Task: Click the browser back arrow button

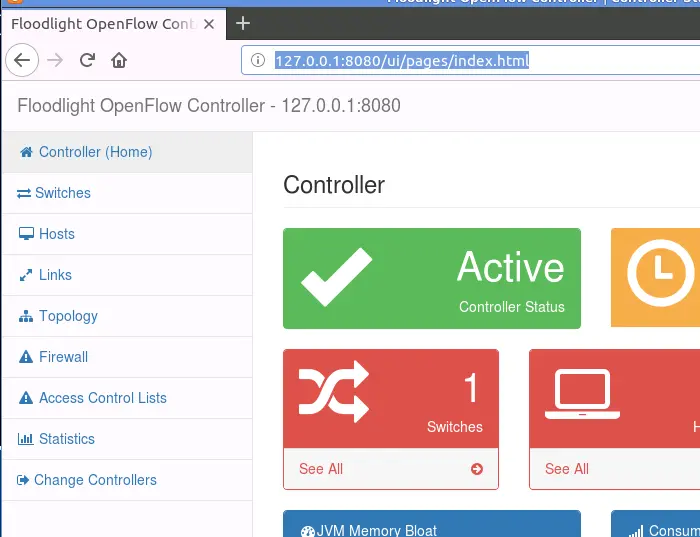Action: 22,60
